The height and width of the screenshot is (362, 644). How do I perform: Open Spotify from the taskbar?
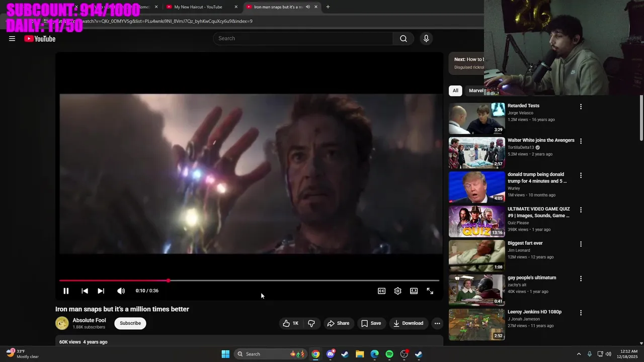[x=389, y=354]
